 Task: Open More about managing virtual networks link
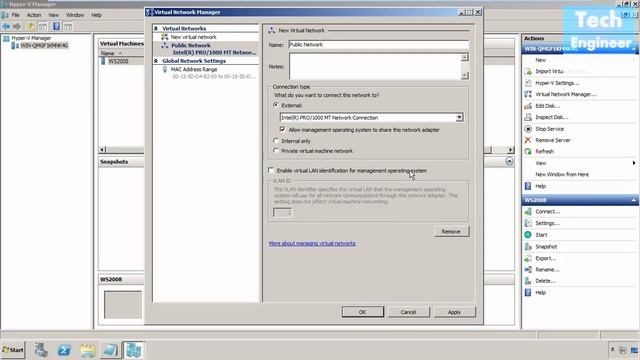point(312,243)
